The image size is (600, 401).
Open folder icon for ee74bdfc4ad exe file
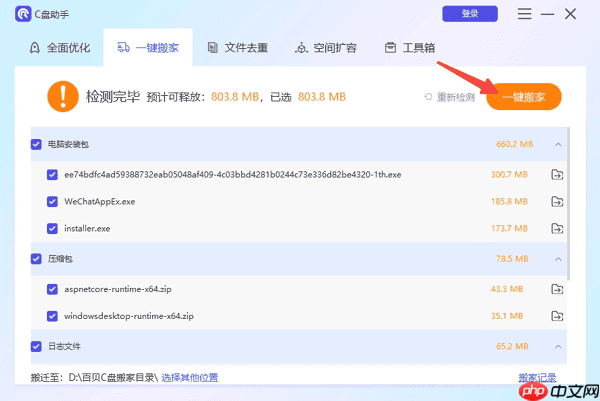click(557, 175)
